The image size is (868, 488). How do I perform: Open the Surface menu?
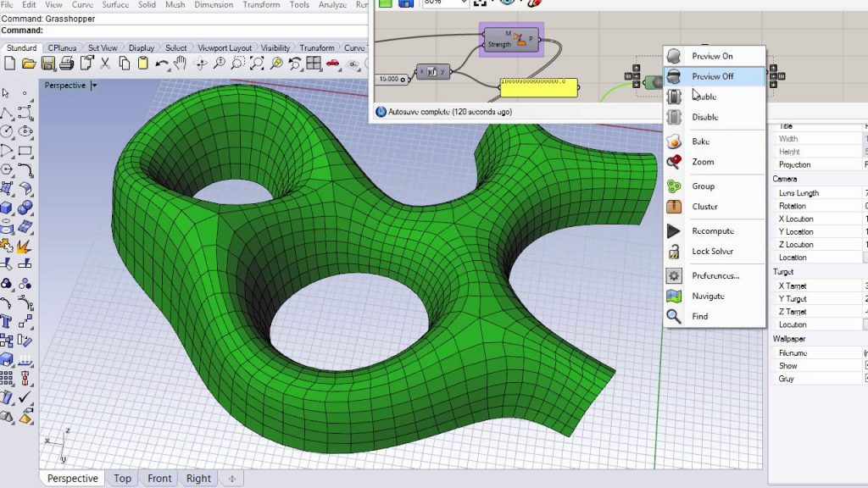coord(114,4)
